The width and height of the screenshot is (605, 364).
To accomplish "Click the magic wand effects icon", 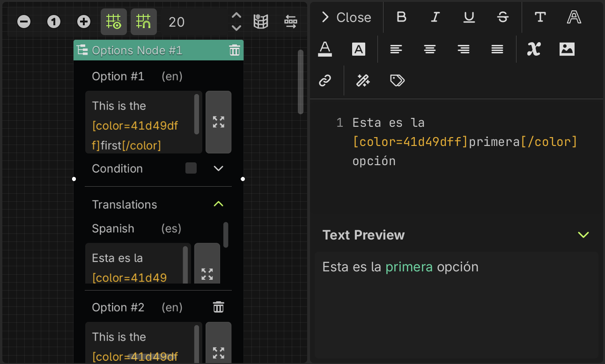I will (363, 80).
